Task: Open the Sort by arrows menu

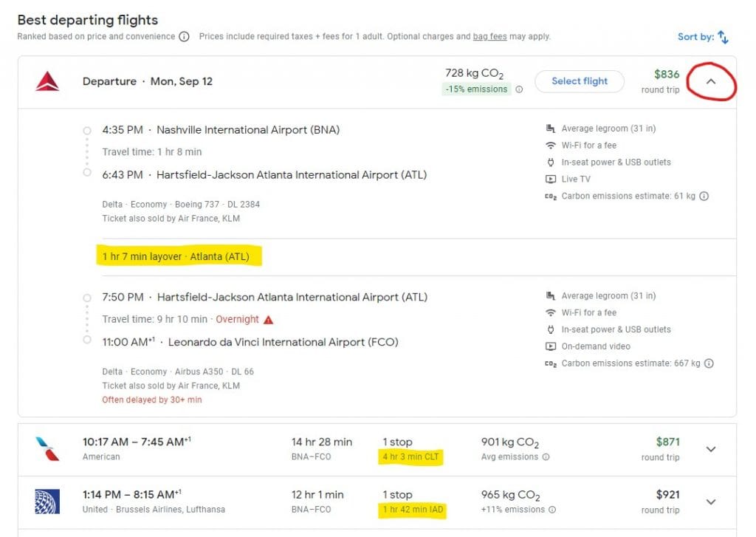Action: pos(724,36)
